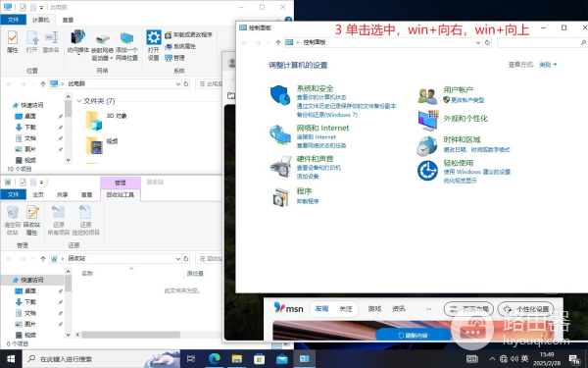The width and height of the screenshot is (588, 368).
Task: Sort by 名称 column in 回收站
Action: (x=87, y=274)
